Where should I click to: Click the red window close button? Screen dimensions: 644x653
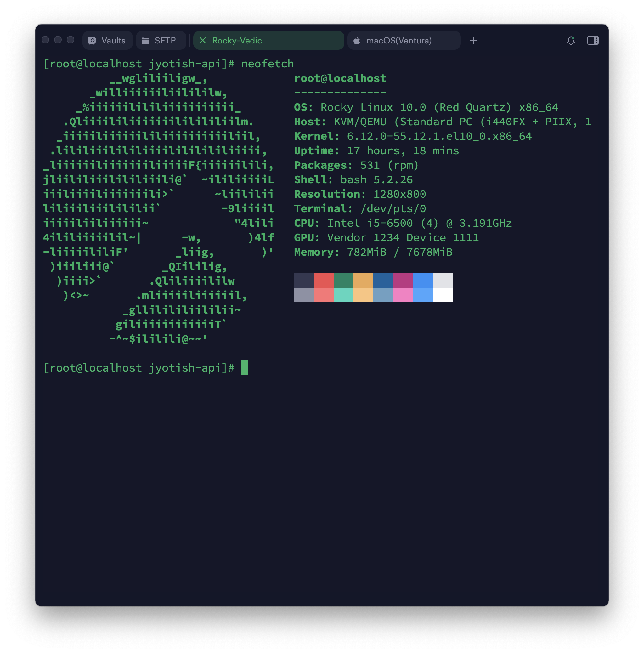point(45,40)
